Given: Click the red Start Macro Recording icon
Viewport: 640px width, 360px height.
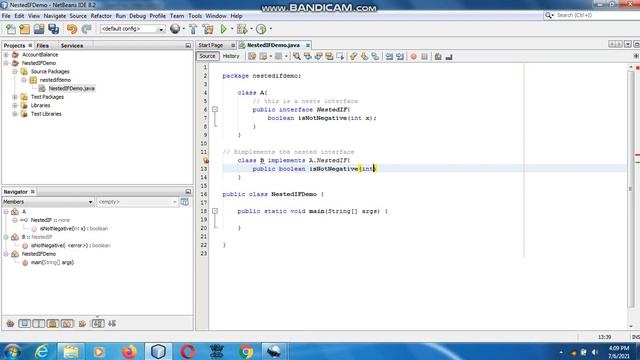Looking at the screenshot, I should (x=413, y=57).
